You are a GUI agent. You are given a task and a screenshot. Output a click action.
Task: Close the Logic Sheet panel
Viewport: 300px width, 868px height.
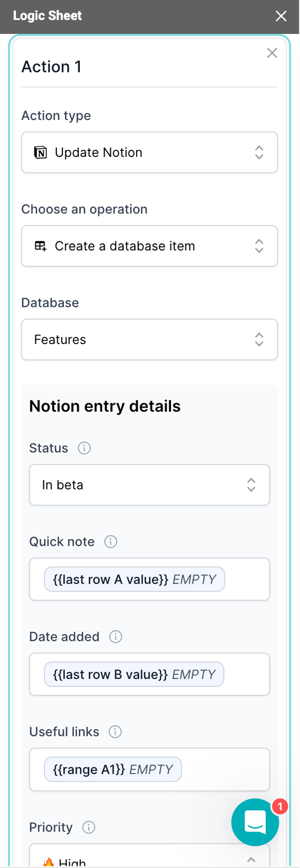pos(281,16)
